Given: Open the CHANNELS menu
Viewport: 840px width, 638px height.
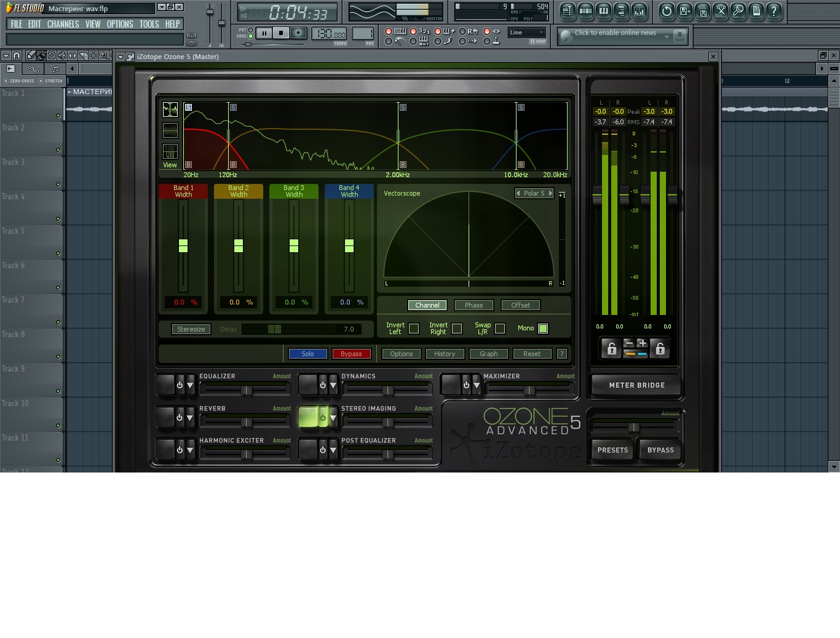Looking at the screenshot, I should (x=63, y=24).
